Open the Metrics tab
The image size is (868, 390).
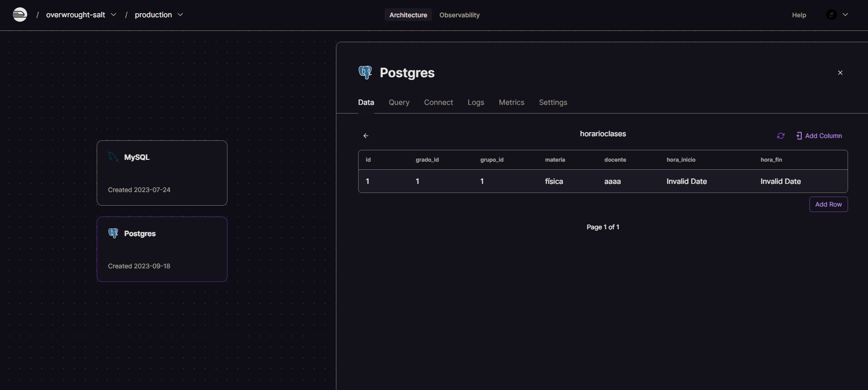point(512,103)
